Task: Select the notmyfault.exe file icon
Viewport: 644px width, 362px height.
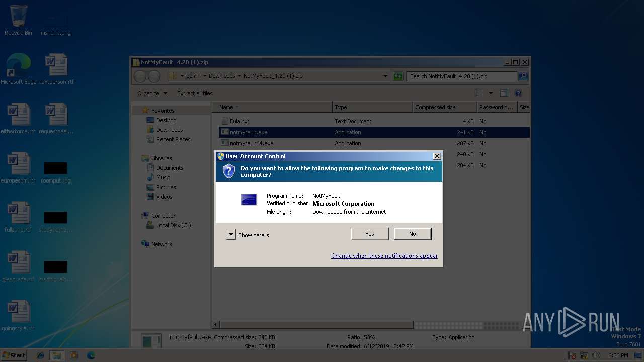Action: pyautogui.click(x=225, y=132)
